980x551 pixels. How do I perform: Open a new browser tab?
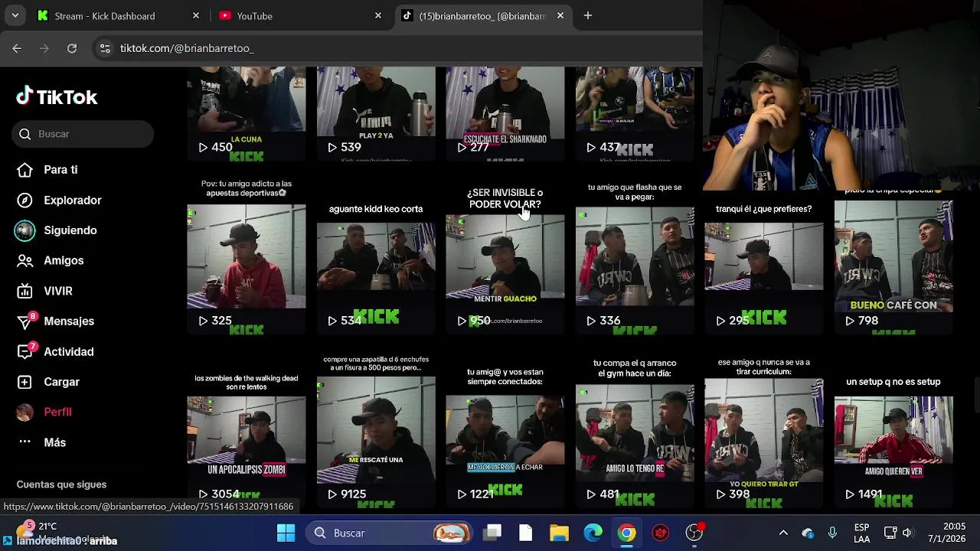click(588, 16)
